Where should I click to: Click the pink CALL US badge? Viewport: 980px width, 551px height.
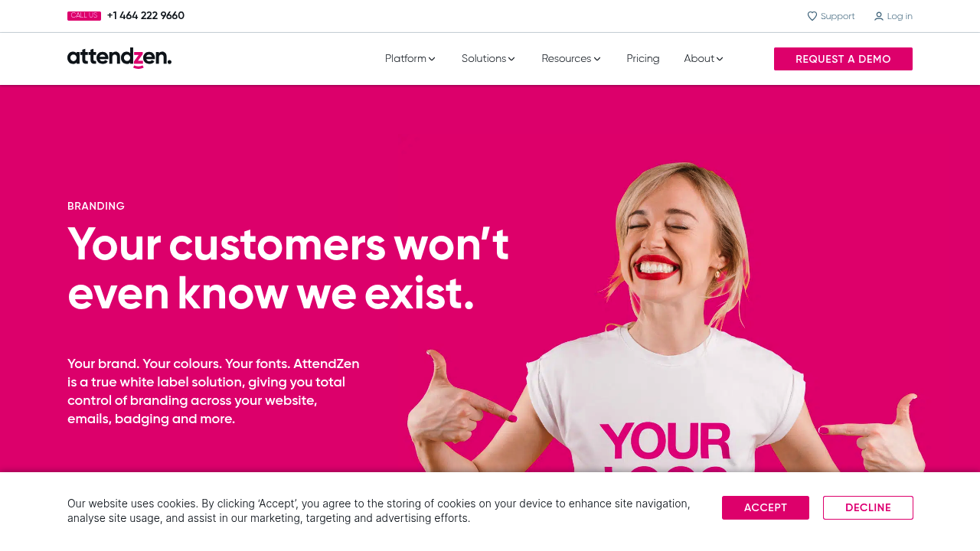84,16
